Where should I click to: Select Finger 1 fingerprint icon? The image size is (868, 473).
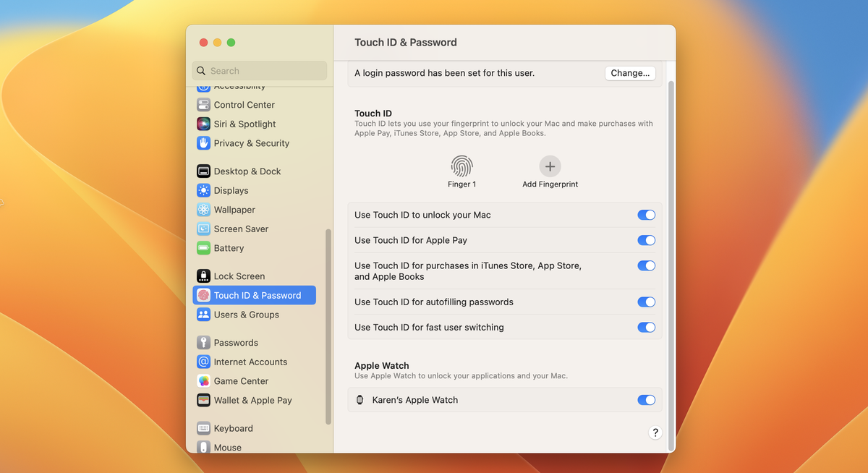tap(461, 166)
